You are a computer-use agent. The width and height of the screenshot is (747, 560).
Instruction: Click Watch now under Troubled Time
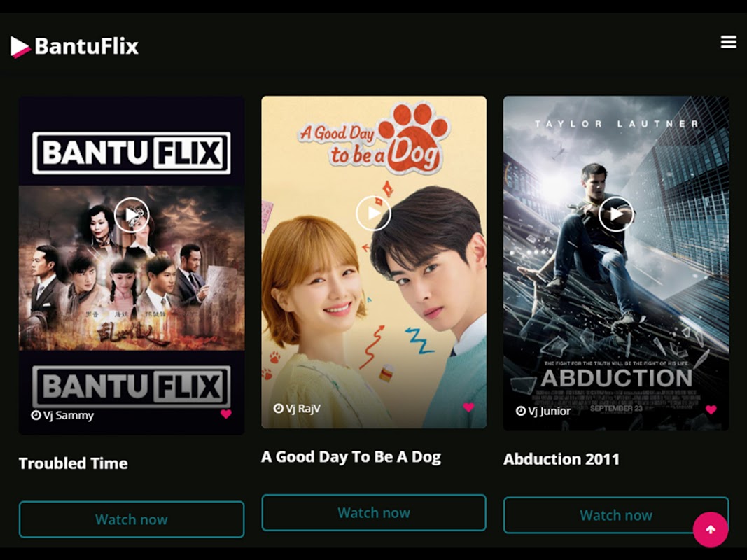point(132,519)
